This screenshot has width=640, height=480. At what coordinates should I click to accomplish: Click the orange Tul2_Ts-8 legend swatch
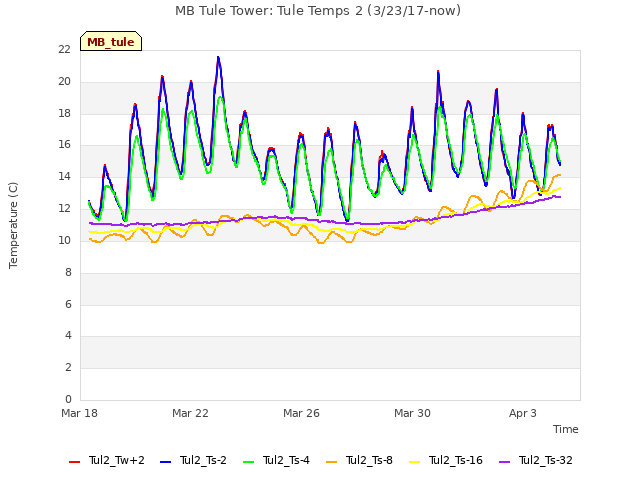coord(331,462)
